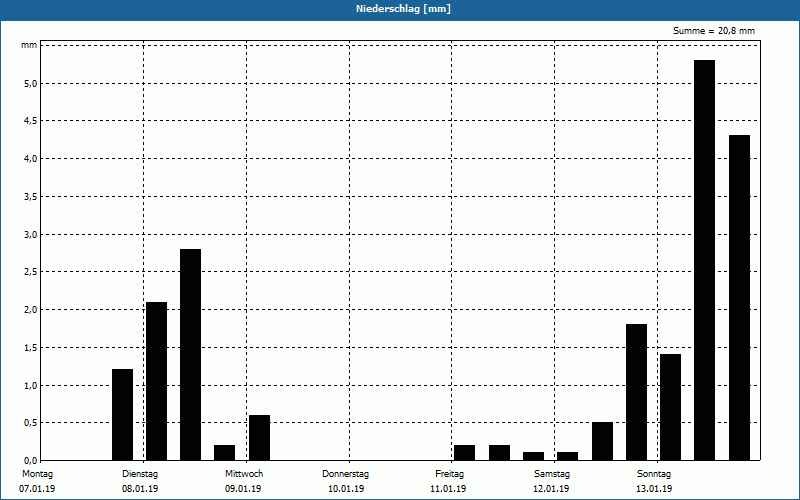Select the '3,5' y-axis label
This screenshot has height=500, width=800.
tap(31, 196)
